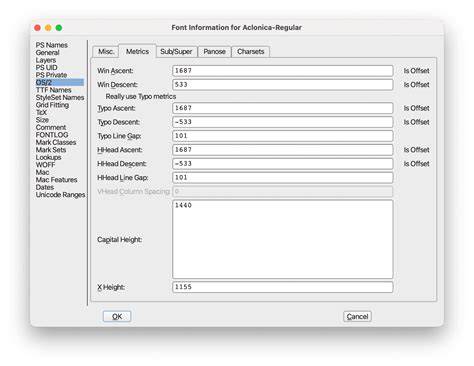Open the Mac Features section
The height and width of the screenshot is (366, 474).
click(56, 180)
